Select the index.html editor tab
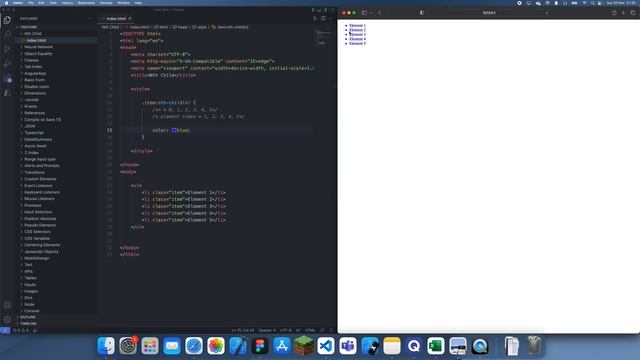This screenshot has width=640, height=360. (116, 18)
